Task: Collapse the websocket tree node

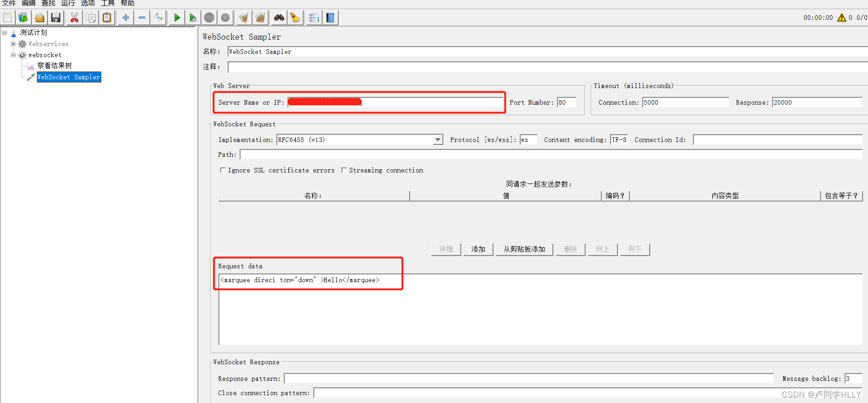Action: pyautogui.click(x=13, y=55)
